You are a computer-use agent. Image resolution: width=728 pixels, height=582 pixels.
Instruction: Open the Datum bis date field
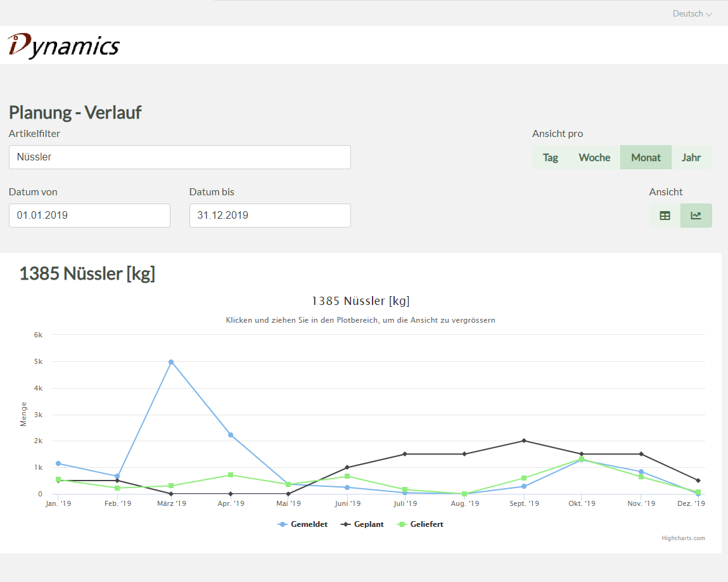[270, 216]
